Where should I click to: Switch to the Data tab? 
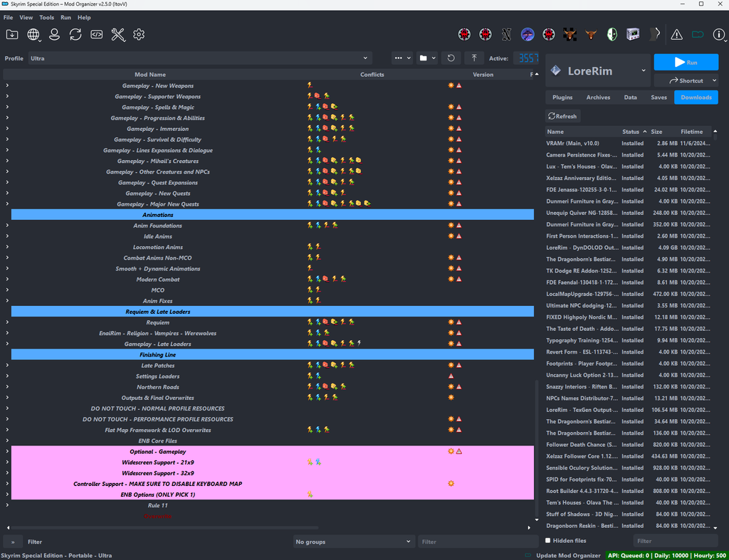(x=631, y=97)
